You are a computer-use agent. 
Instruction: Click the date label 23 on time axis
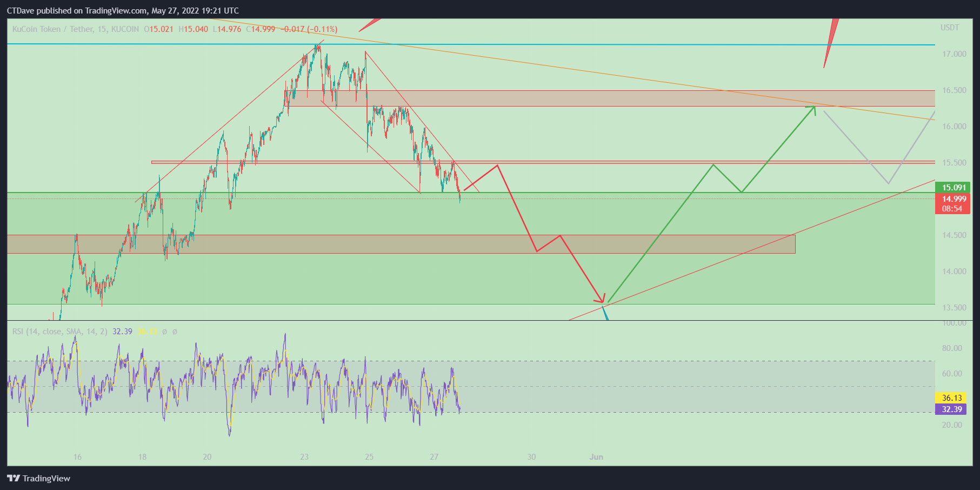304,457
